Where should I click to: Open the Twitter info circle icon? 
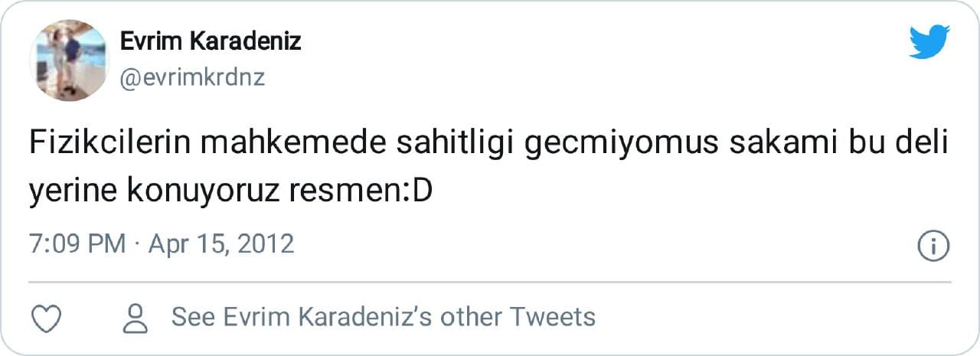933,246
